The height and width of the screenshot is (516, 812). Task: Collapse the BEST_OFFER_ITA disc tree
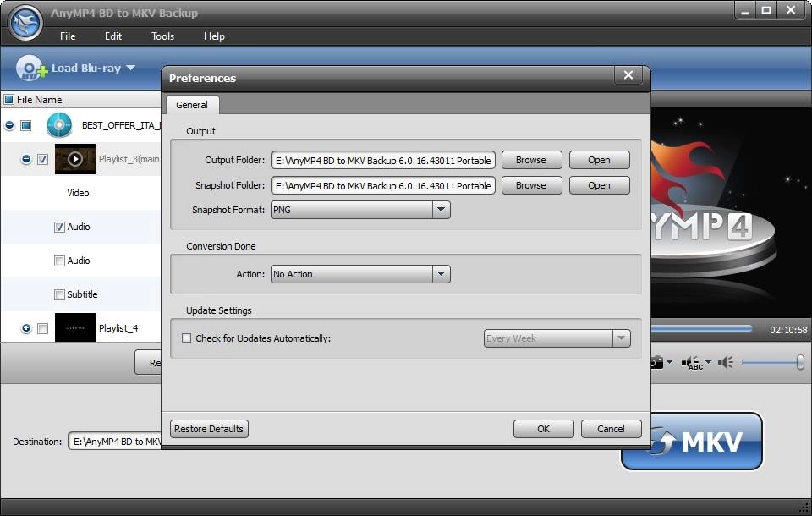click(9, 125)
